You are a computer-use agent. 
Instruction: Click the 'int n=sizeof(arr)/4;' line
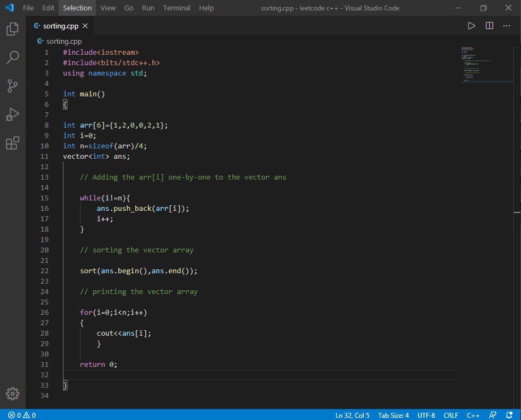point(105,146)
